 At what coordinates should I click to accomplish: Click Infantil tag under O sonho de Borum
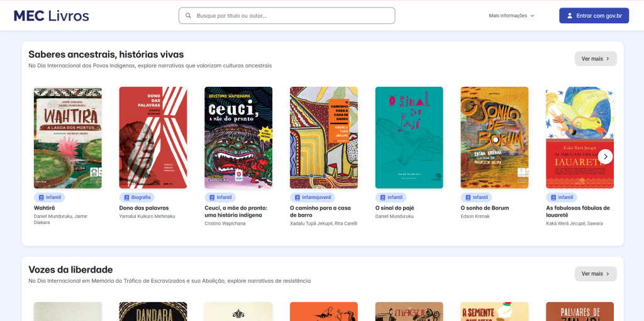[x=476, y=197]
